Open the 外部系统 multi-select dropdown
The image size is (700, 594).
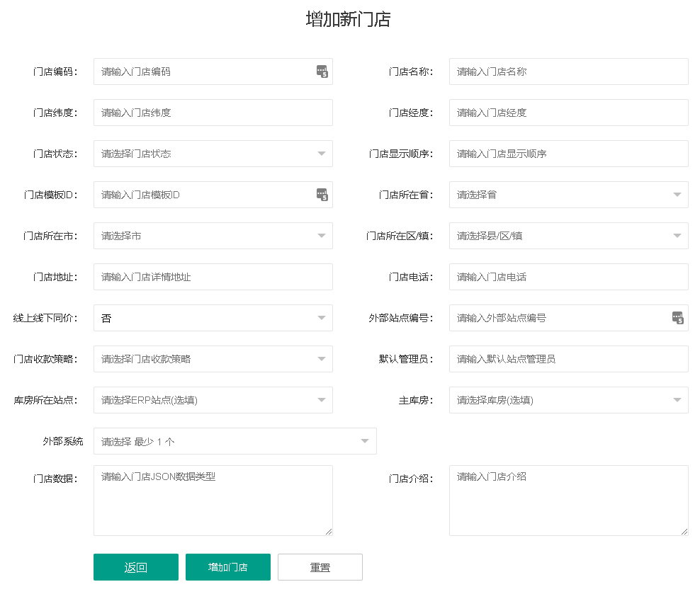pyautogui.click(x=235, y=441)
